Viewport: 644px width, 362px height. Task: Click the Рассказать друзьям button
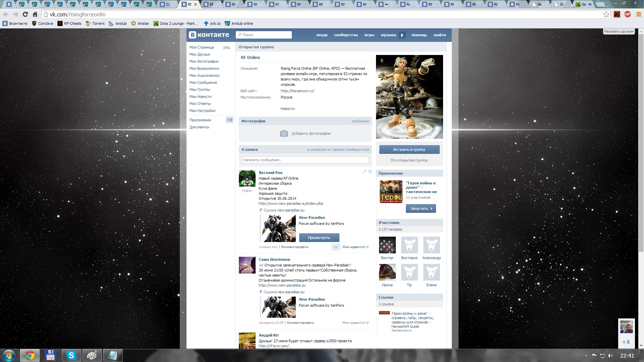pyautogui.click(x=619, y=32)
